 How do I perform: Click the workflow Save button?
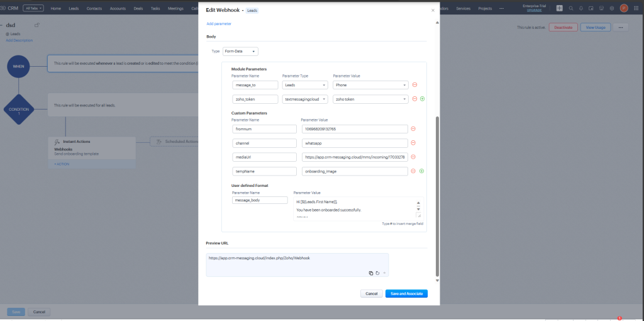coord(16,312)
